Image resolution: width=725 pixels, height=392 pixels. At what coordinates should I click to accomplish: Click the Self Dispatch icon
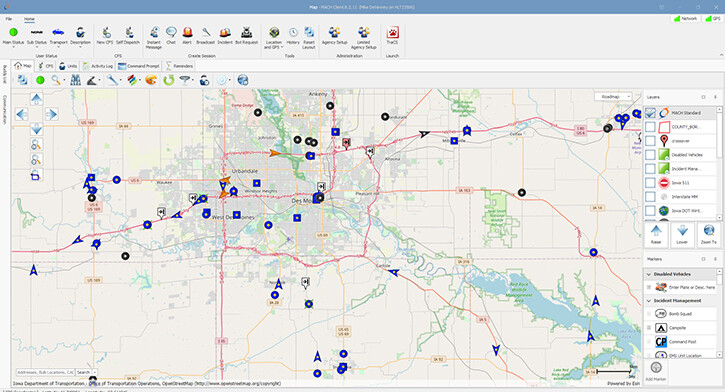coord(128,36)
